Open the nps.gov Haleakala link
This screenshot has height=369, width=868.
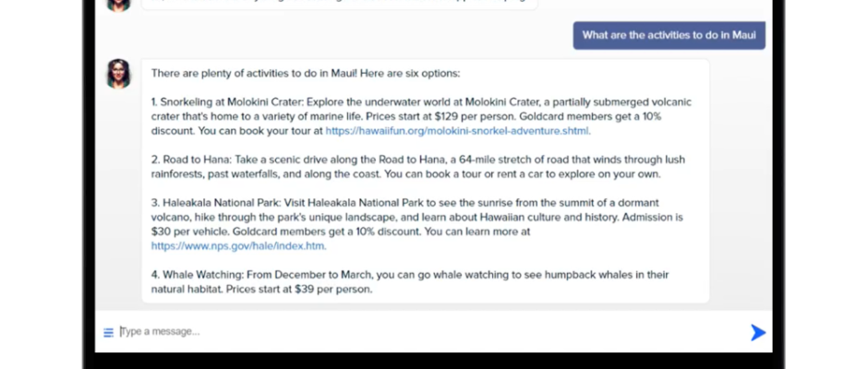pos(238,246)
